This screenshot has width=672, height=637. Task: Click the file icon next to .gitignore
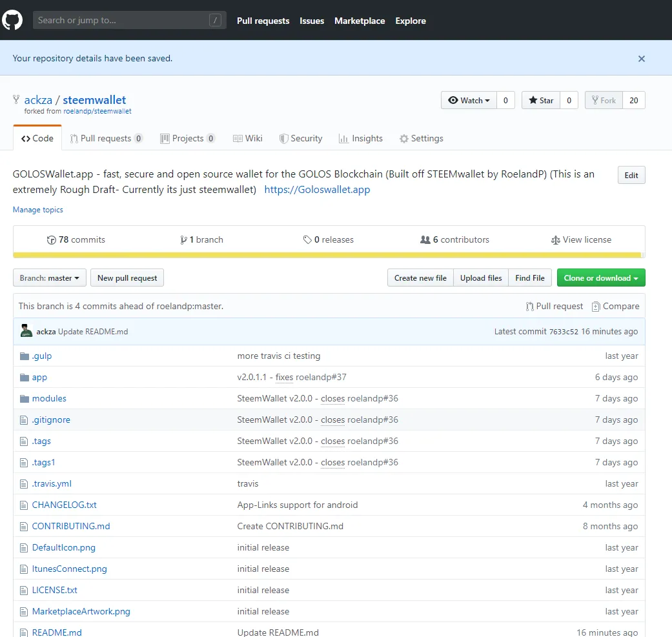point(24,420)
